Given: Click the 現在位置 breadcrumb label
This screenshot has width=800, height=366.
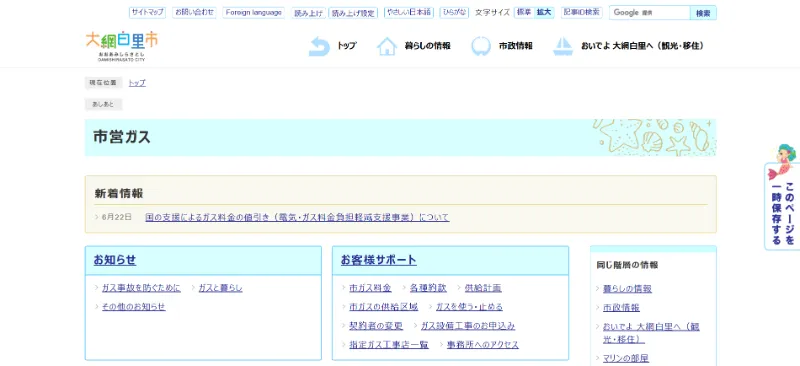Looking at the screenshot, I should pyautogui.click(x=104, y=83).
